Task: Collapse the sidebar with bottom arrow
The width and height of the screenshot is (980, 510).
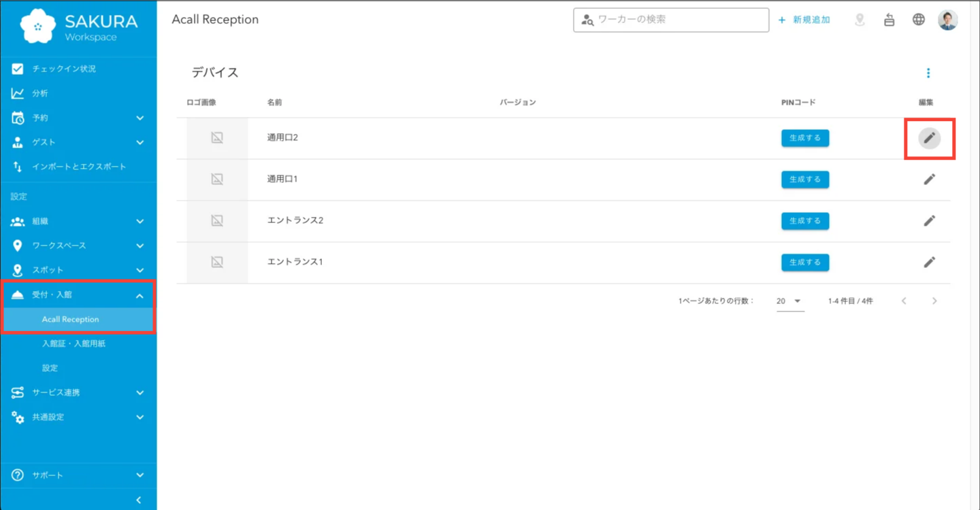Action: coord(139,500)
